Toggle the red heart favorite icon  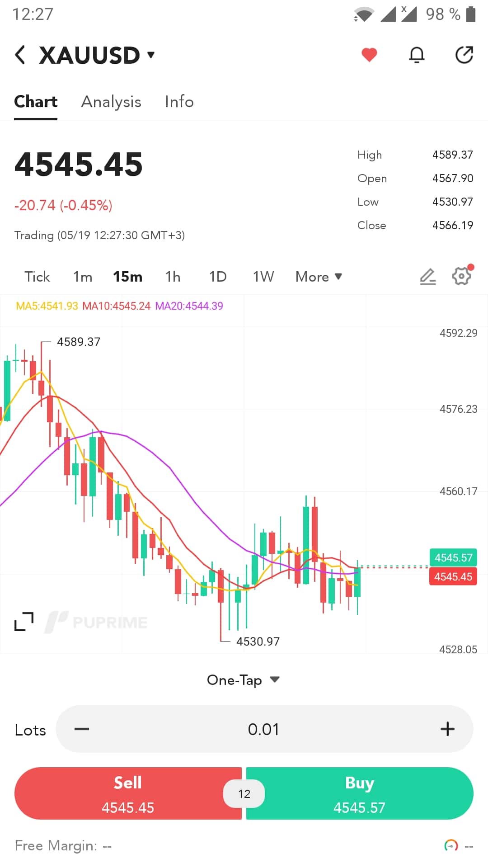point(369,55)
